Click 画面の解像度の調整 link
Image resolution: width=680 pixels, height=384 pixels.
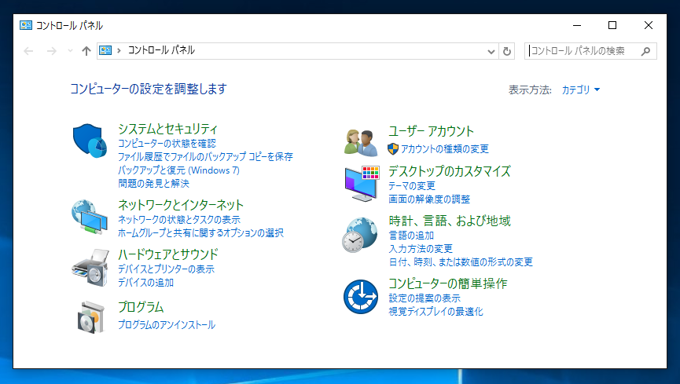429,199
